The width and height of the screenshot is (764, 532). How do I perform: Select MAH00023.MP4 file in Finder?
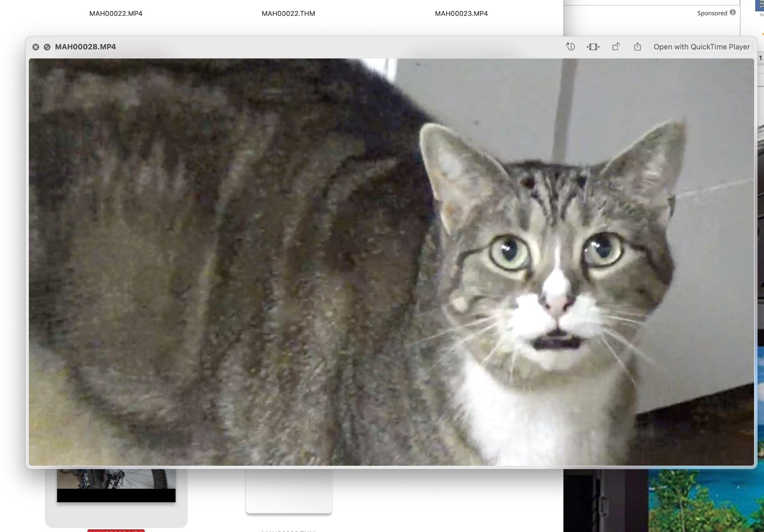(461, 14)
